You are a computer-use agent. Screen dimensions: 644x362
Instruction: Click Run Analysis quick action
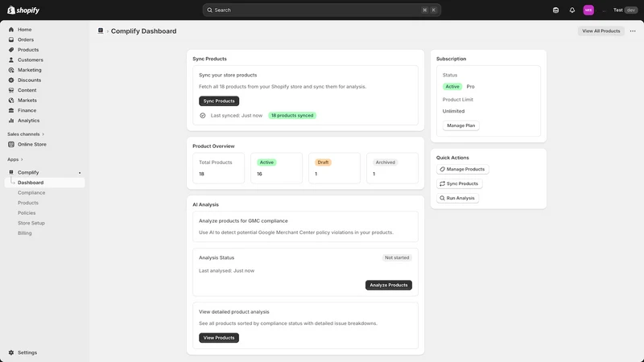coord(457,198)
